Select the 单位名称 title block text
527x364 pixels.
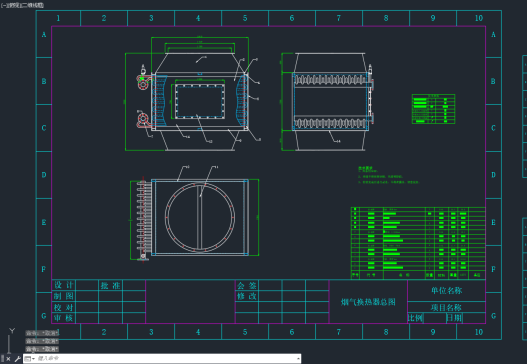[x=446, y=290]
